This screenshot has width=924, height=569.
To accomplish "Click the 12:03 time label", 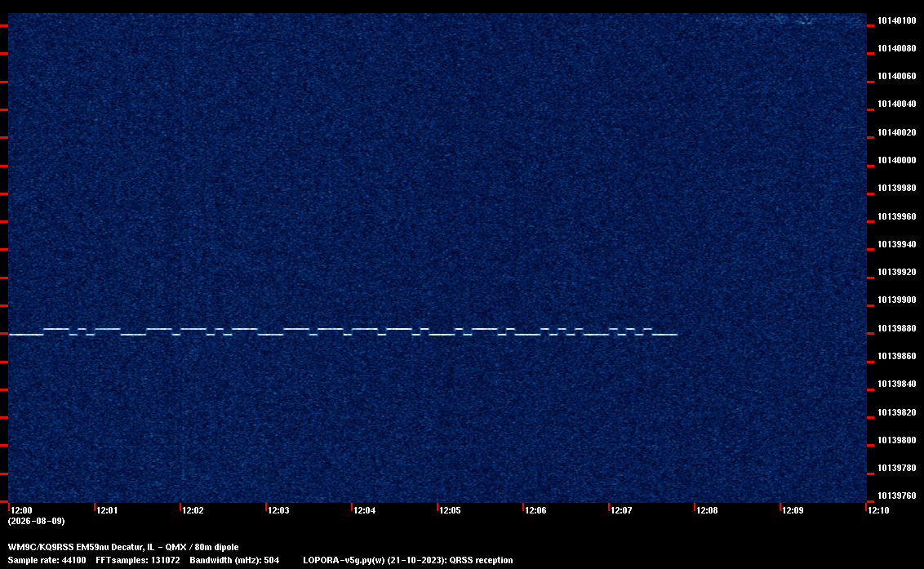I will click(x=278, y=510).
